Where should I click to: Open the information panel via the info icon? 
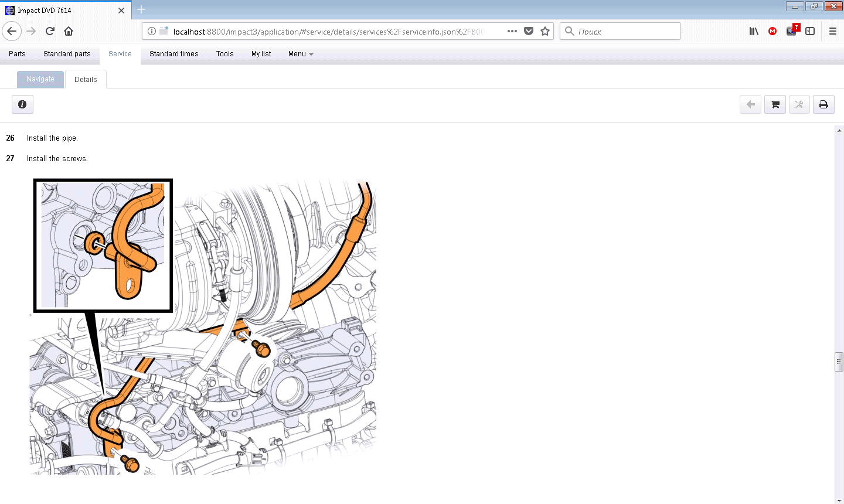click(x=22, y=104)
